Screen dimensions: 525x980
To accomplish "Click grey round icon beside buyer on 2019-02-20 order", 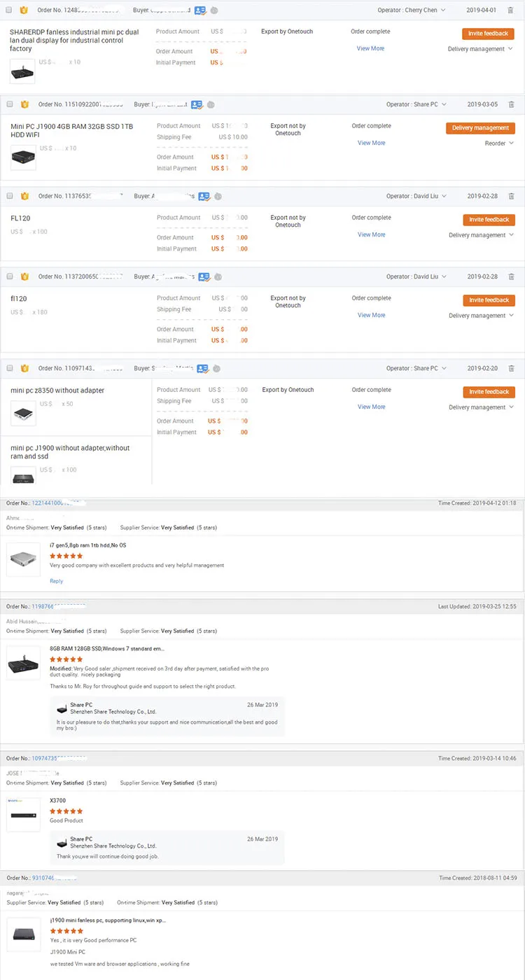I will pos(216,368).
